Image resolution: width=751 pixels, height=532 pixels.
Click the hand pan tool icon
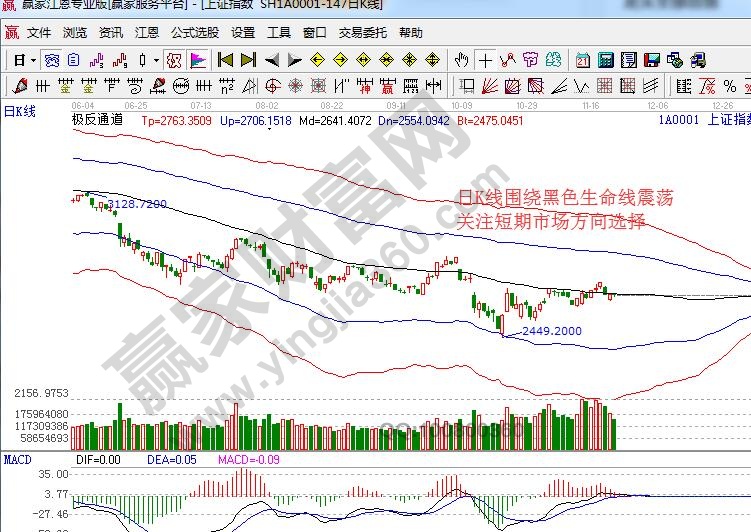463,60
